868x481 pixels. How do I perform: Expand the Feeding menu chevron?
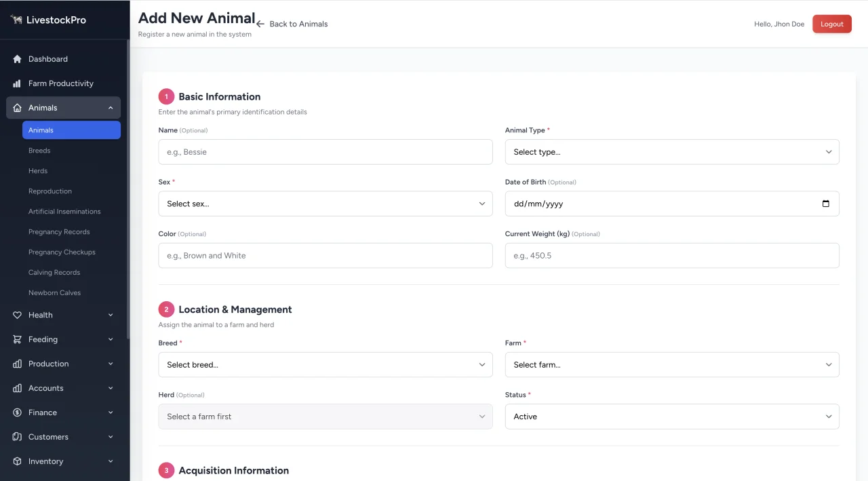click(x=111, y=339)
